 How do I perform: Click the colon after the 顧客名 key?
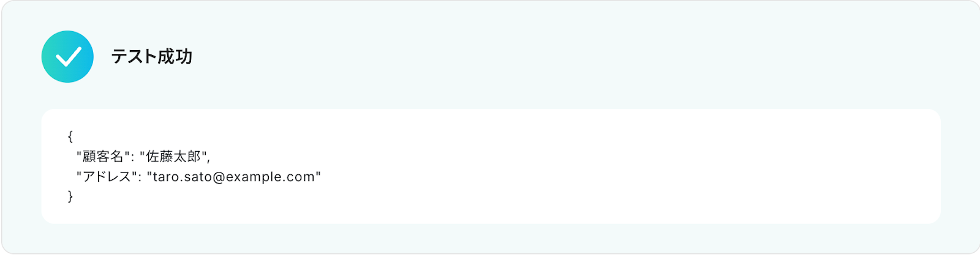click(132, 157)
